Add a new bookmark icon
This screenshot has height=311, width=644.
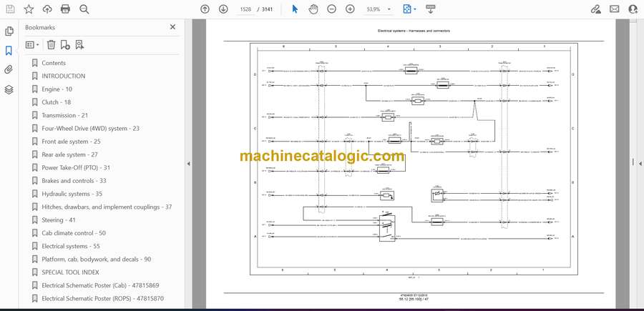[x=65, y=45]
